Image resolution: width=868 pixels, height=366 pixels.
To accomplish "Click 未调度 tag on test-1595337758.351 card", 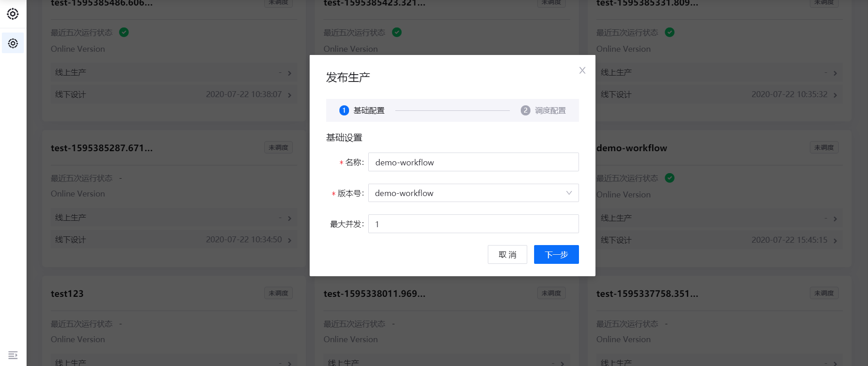I will point(824,293).
